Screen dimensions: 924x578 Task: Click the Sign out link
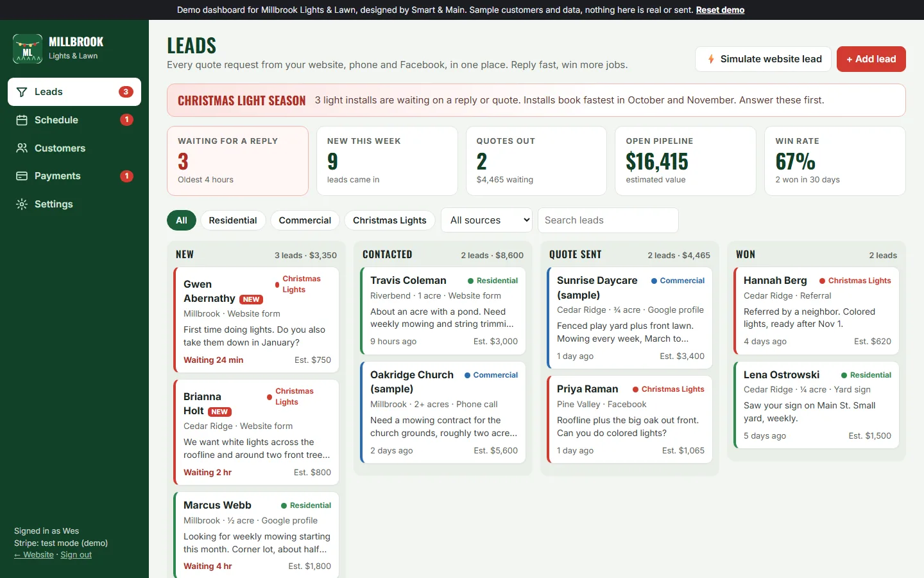point(76,555)
